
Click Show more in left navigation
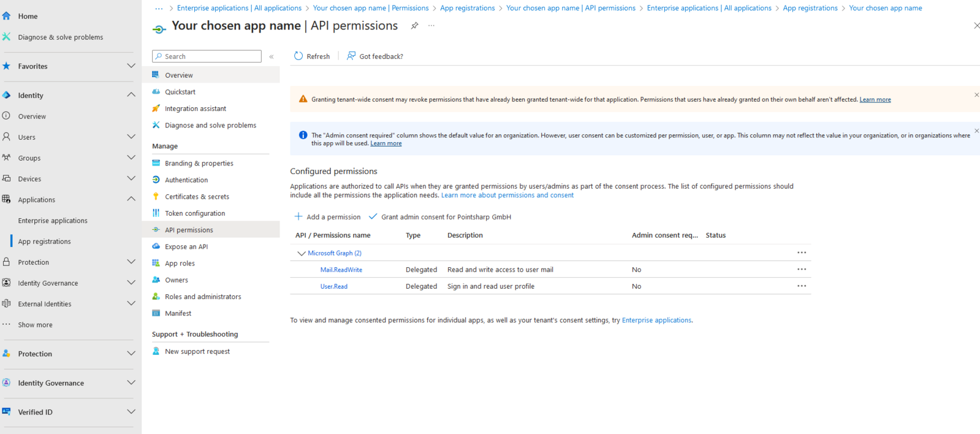click(35, 325)
